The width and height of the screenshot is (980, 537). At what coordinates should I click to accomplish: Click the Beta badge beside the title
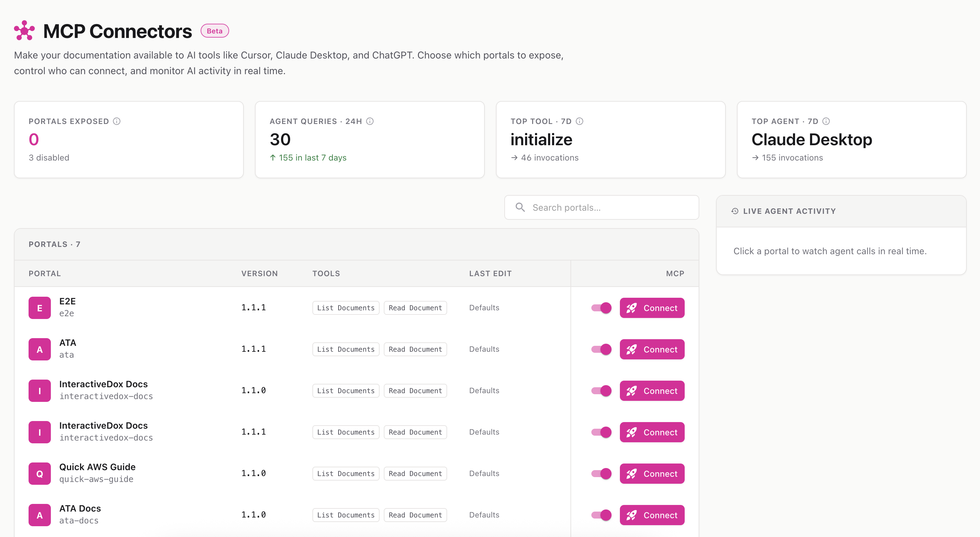click(x=215, y=31)
